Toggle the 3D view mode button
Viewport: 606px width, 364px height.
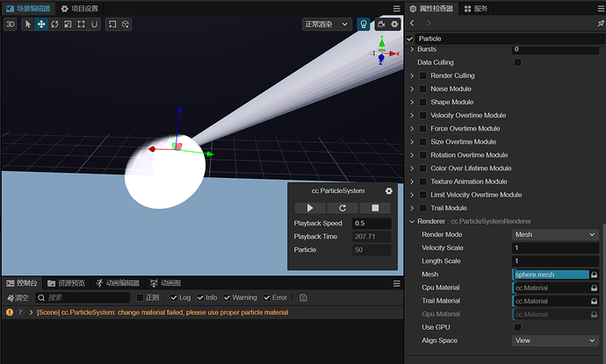click(x=11, y=25)
